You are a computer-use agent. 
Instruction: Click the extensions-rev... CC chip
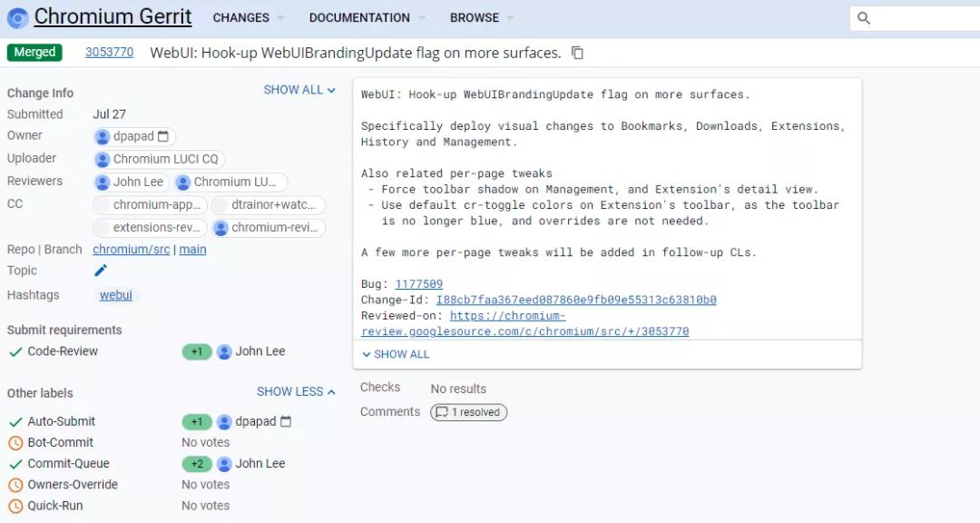pos(150,228)
